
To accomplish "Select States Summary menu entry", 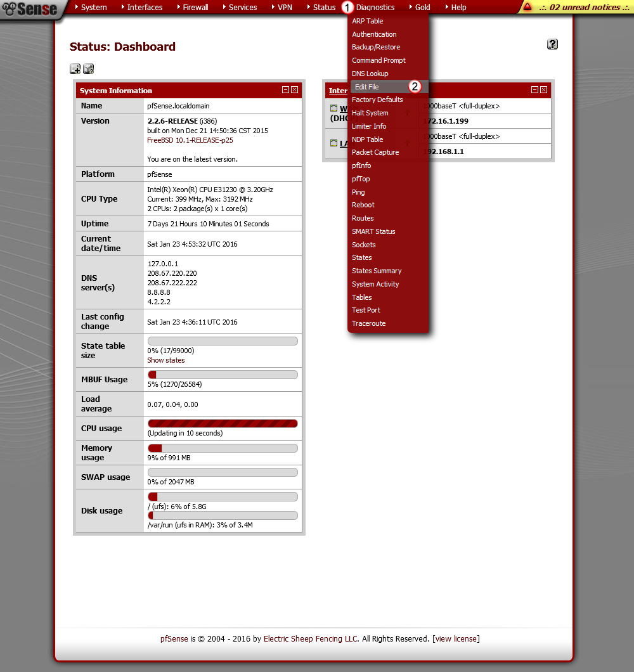I will pos(377,271).
